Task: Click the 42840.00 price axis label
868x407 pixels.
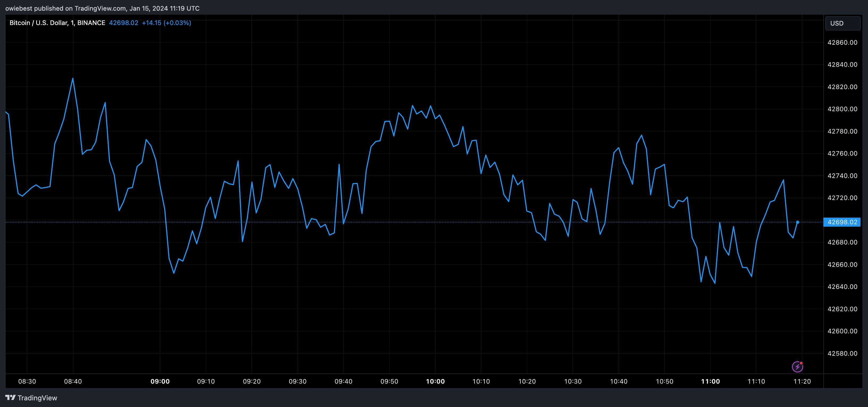Action: [842, 64]
